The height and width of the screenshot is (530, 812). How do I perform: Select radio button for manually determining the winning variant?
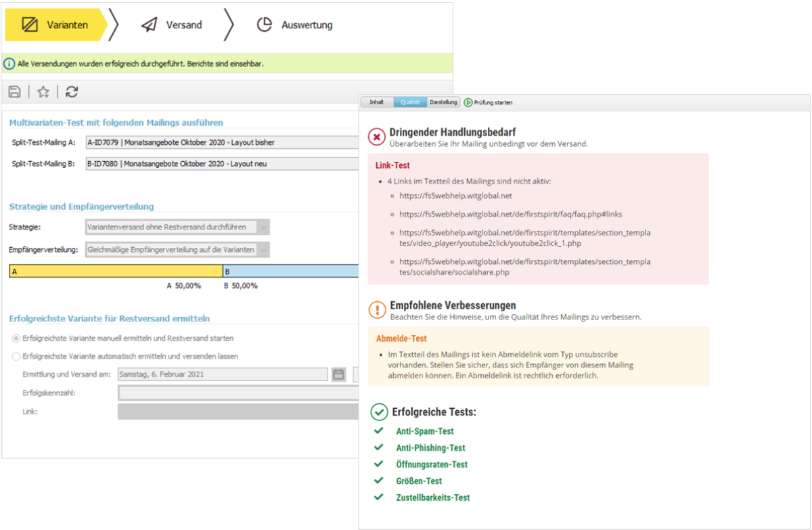pyautogui.click(x=15, y=340)
